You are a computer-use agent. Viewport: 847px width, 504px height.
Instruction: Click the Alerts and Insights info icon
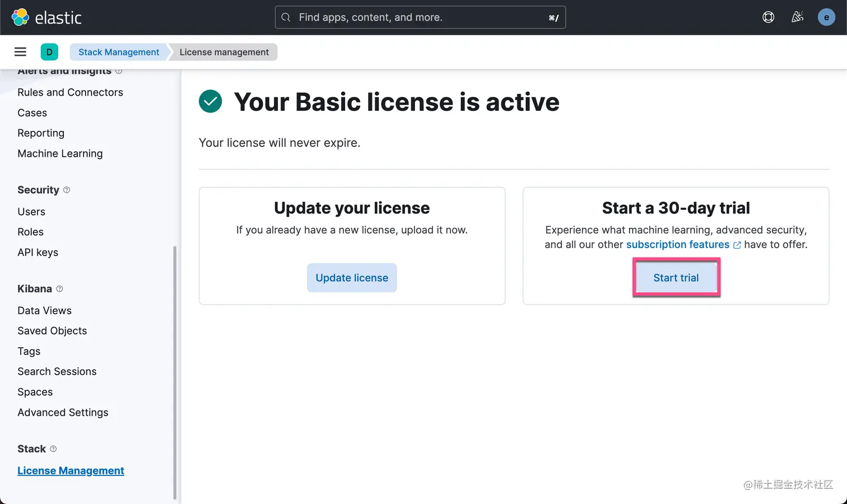(x=119, y=71)
